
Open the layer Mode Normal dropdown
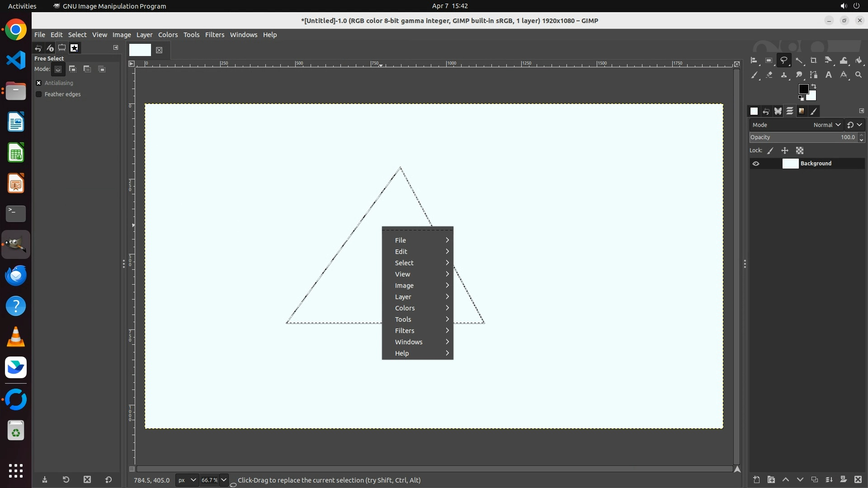(x=827, y=125)
